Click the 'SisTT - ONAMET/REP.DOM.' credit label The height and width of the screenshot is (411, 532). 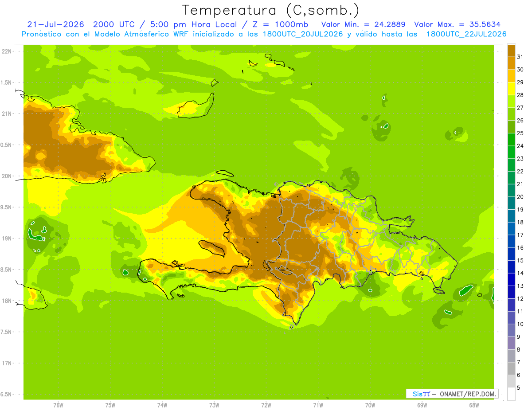pos(452,394)
